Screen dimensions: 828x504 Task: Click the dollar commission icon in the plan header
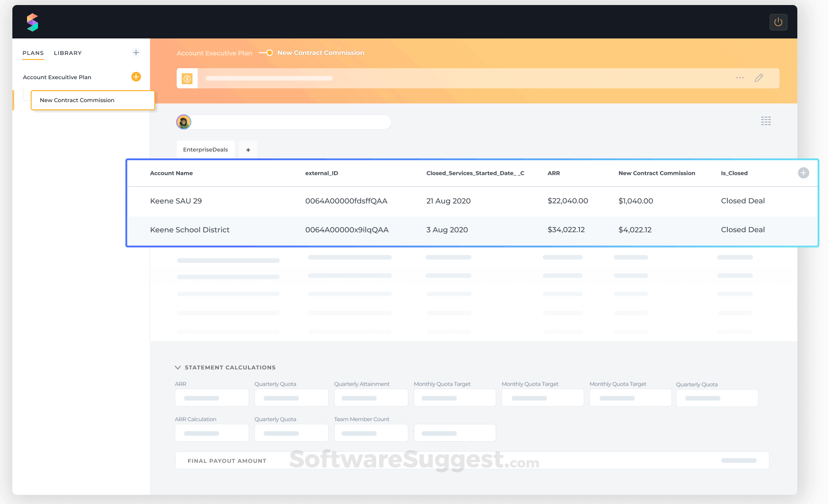tap(187, 78)
